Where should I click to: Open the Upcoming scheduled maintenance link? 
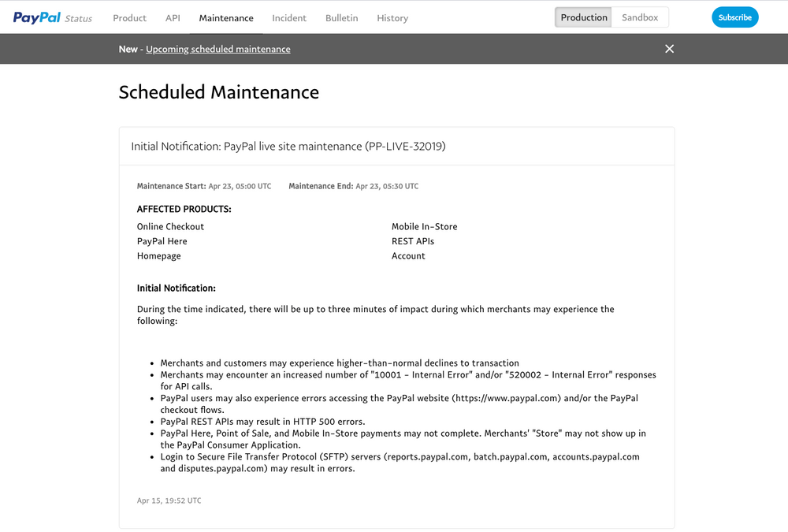[218, 48]
